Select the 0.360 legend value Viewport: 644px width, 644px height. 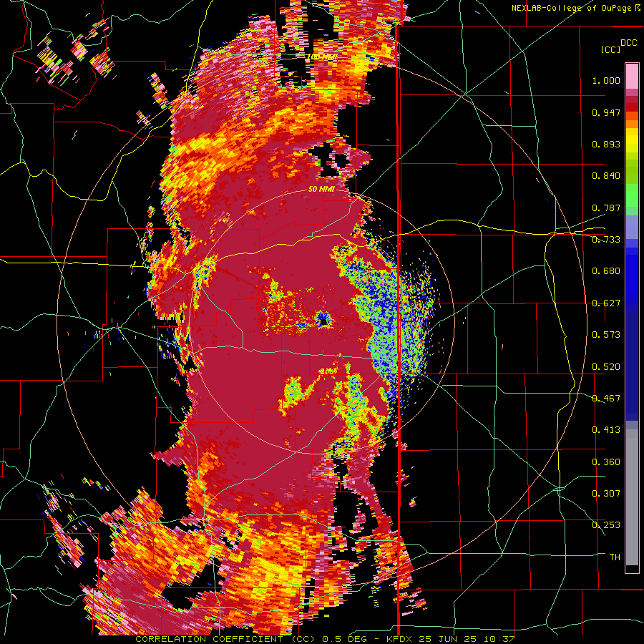606,462
